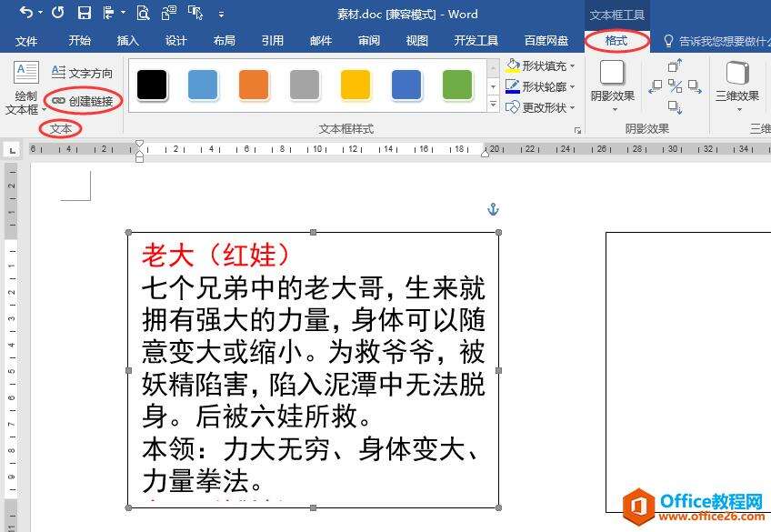Open the 文件 File menu tab

[x=26, y=41]
